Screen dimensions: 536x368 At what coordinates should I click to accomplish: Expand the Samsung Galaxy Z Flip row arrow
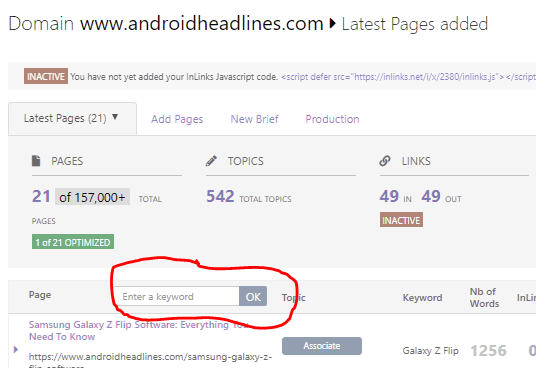pos(15,349)
